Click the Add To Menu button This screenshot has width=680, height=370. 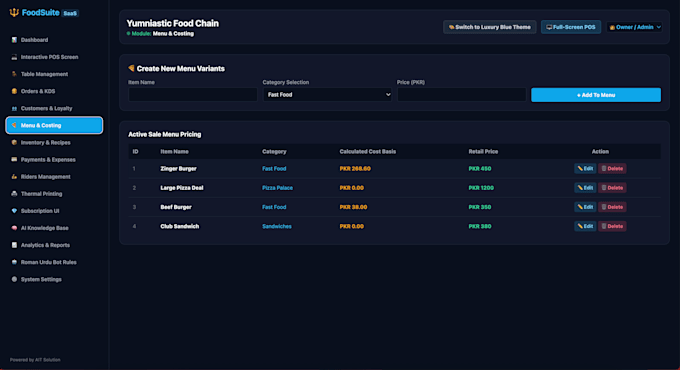(x=596, y=95)
